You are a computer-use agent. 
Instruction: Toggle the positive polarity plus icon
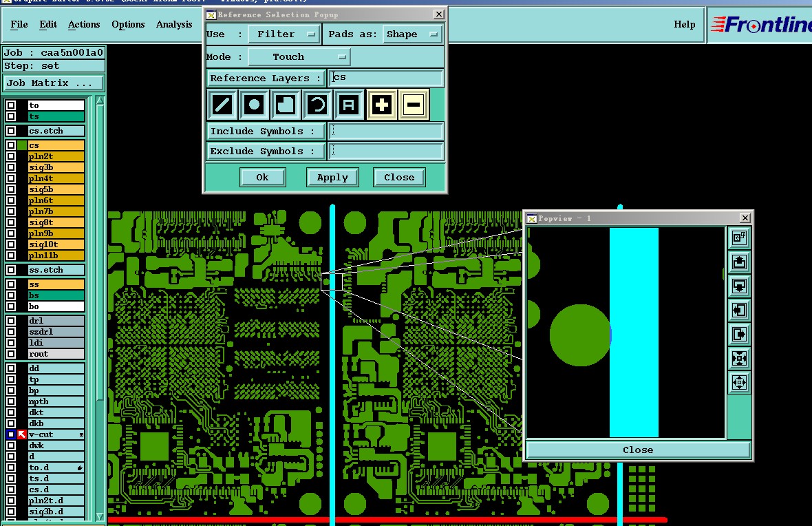pyautogui.click(x=382, y=105)
